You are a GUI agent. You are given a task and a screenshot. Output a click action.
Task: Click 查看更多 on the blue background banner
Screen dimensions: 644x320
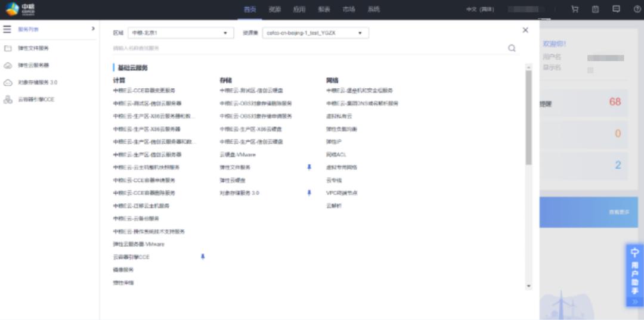pos(619,212)
